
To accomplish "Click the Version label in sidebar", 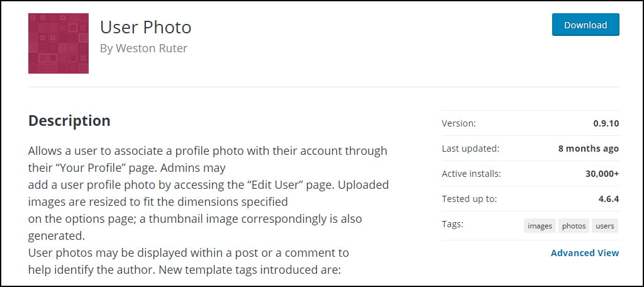I will tap(458, 123).
